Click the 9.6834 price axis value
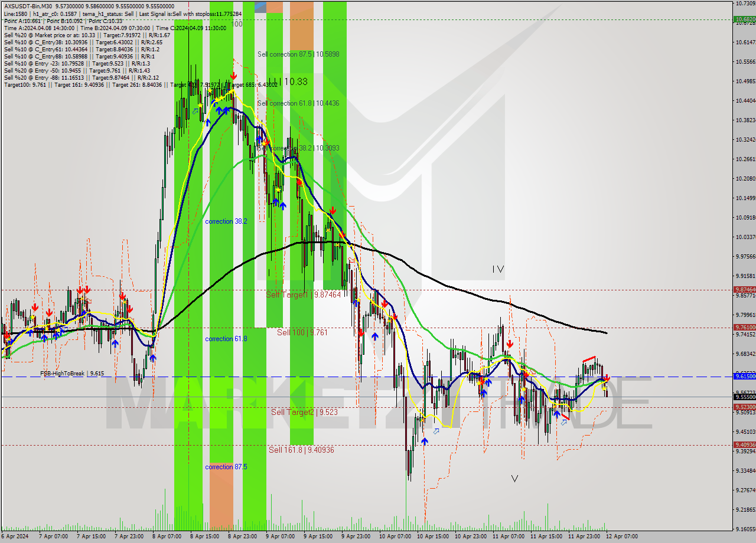This screenshot has width=756, height=543. click(x=745, y=354)
